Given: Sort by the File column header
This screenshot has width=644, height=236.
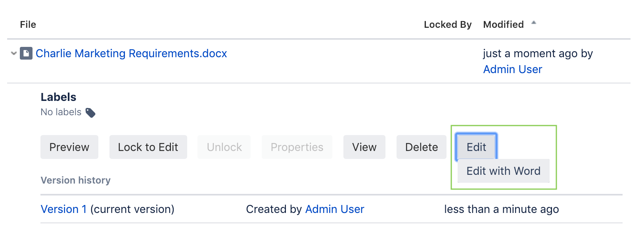Looking at the screenshot, I should [28, 25].
